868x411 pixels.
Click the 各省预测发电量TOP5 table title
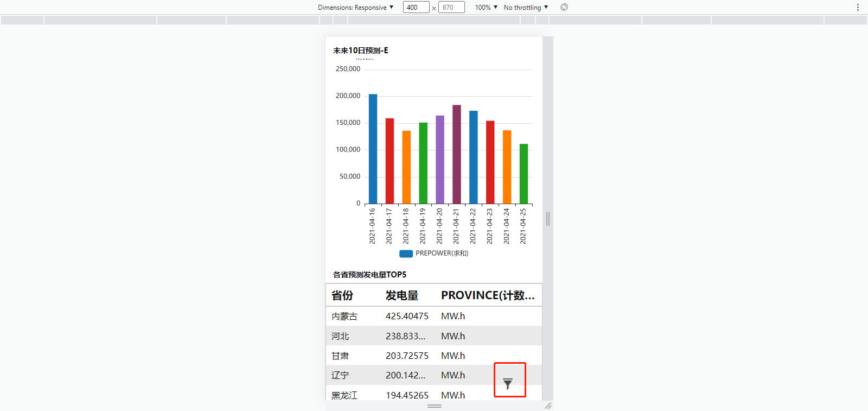coord(369,275)
